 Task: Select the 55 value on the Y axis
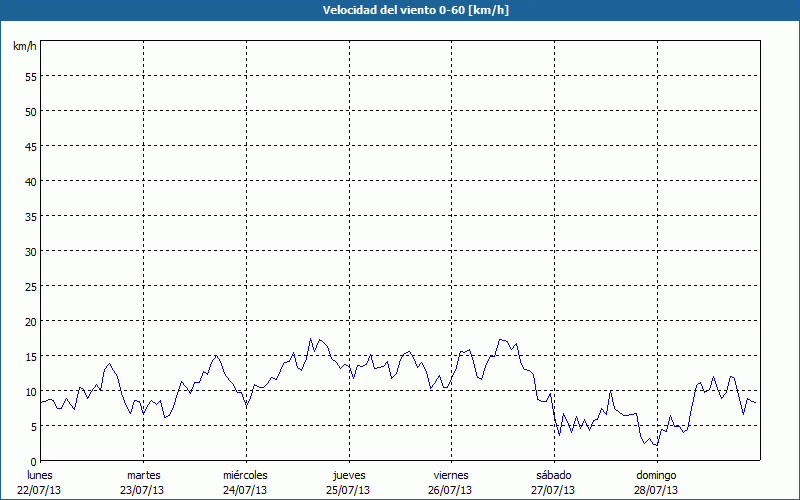point(30,76)
